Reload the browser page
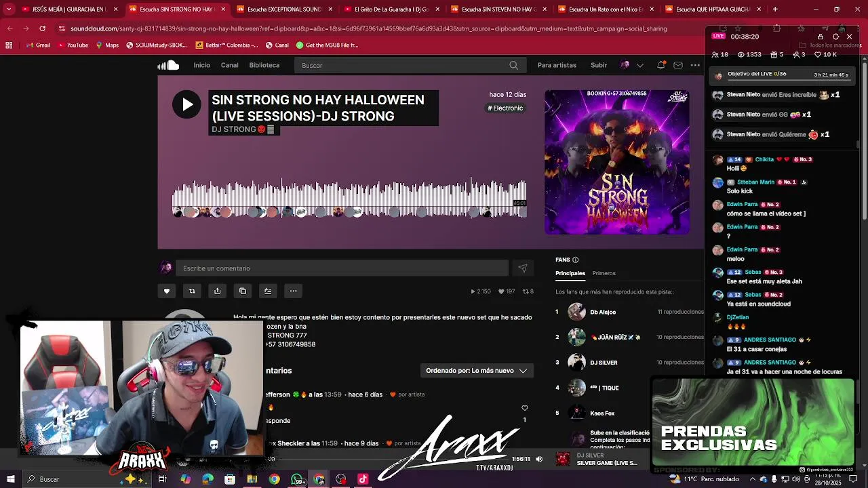Viewport: 868px width, 488px height. tap(42, 28)
